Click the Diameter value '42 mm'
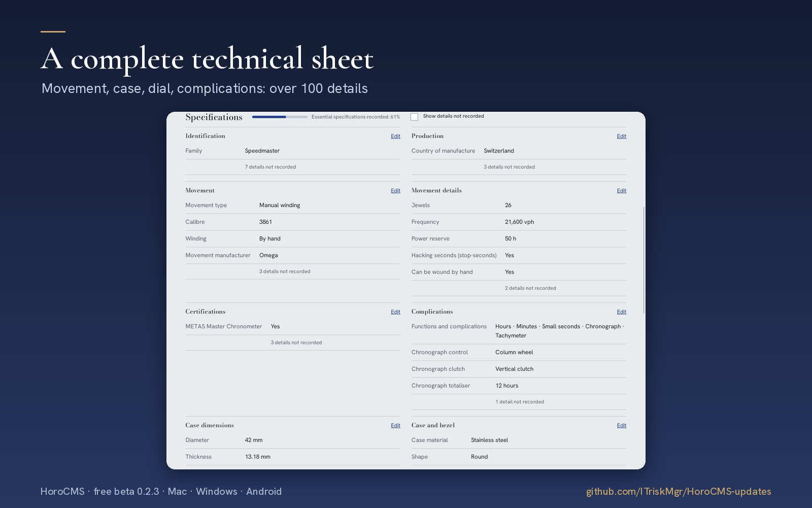 [x=254, y=440]
